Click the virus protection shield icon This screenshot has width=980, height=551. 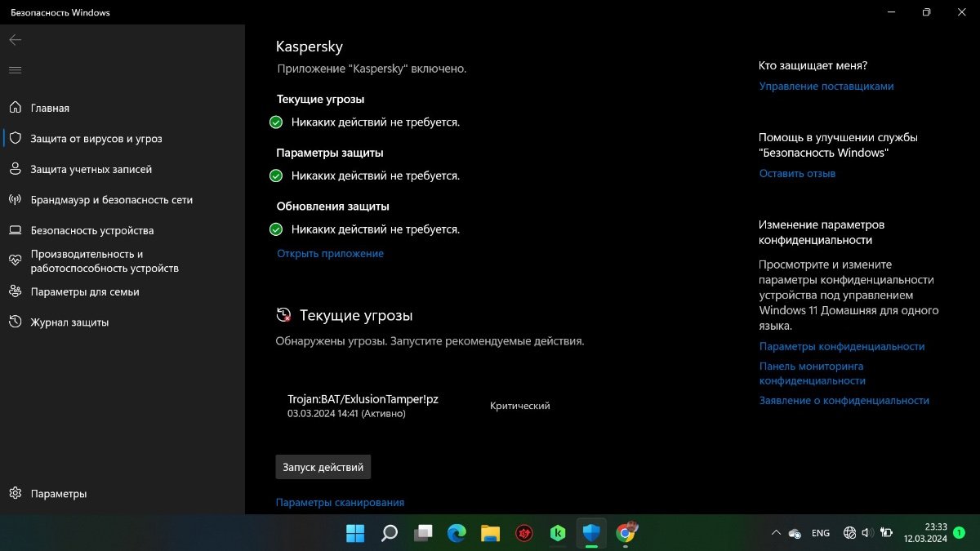coord(15,139)
